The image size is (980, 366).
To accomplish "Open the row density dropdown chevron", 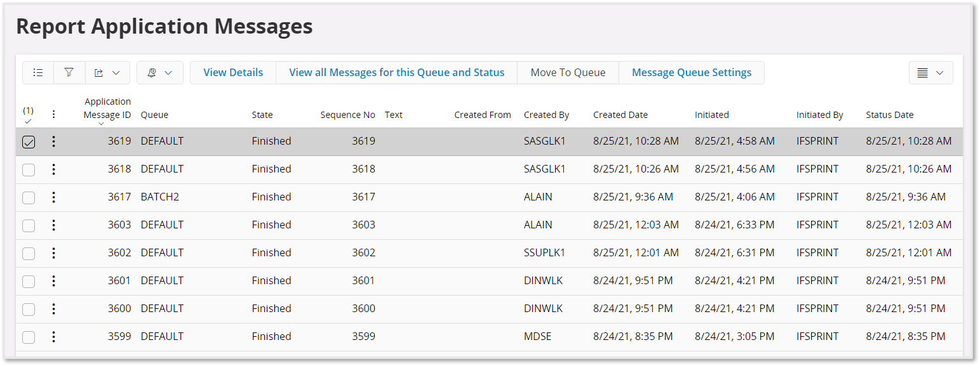I will click(941, 72).
